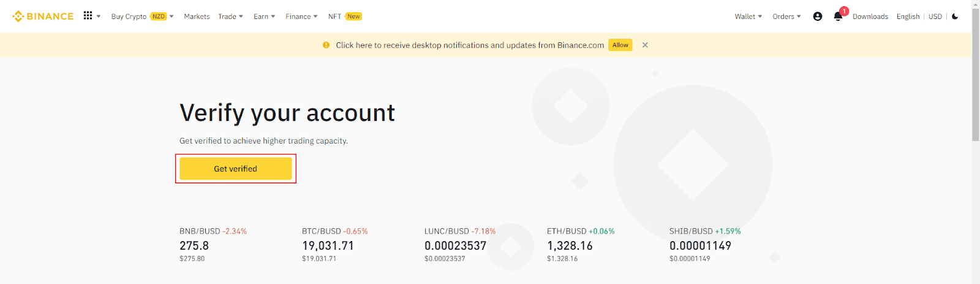
Task: Open the apps grid menu icon
Action: pos(88,16)
